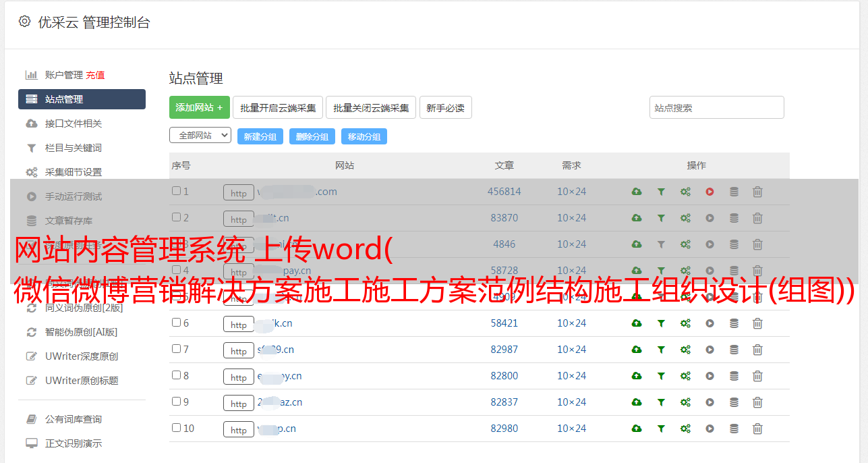The image size is (868, 463).
Task: Click the gear icon beside 优采云 管理控制台
Action: [x=24, y=22]
